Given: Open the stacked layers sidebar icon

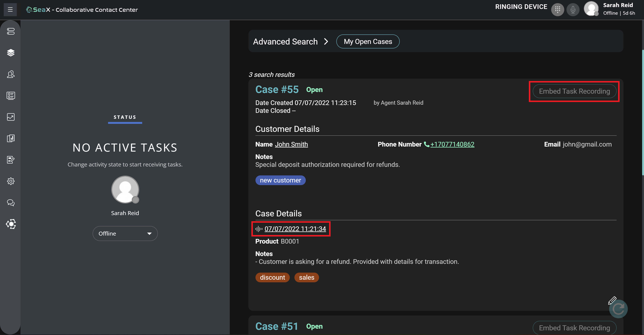Looking at the screenshot, I should point(11,53).
